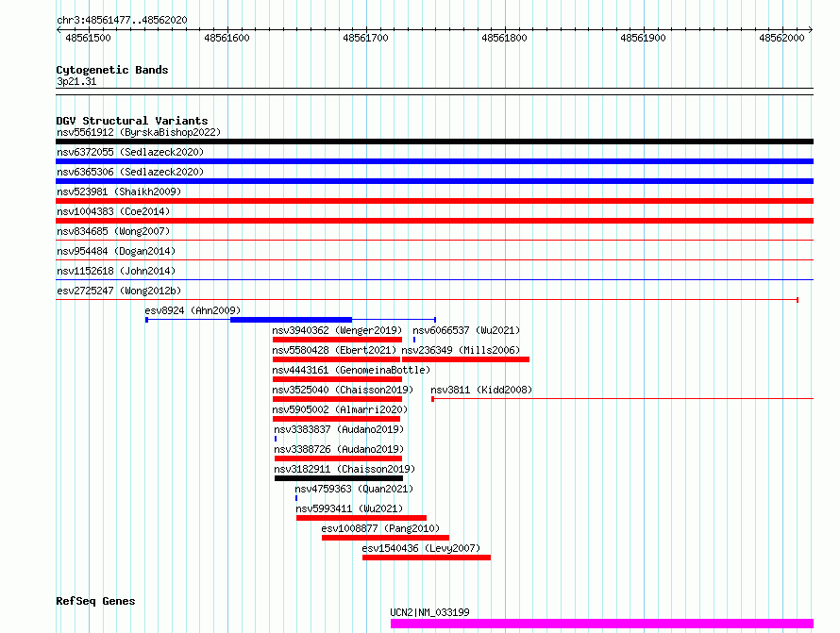840x633 pixels.
Task: Click the nsv1004383 (Coe2014) red bar
Action: [x=434, y=221]
